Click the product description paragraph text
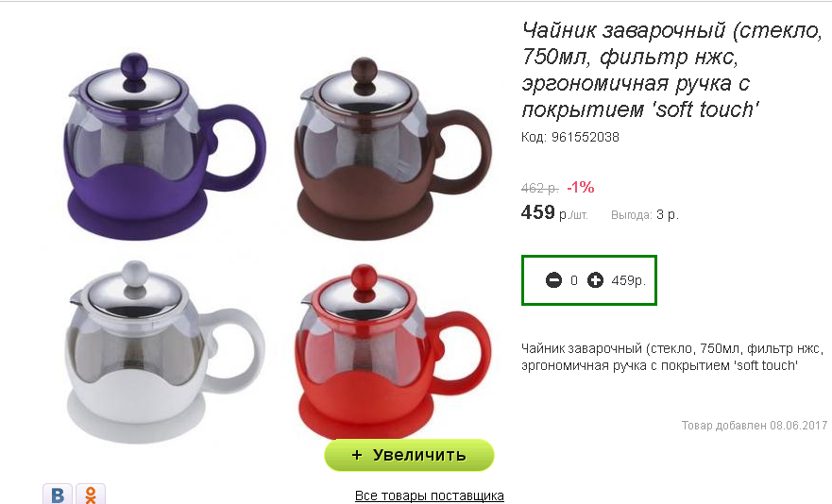The width and height of the screenshot is (832, 504). [x=672, y=357]
